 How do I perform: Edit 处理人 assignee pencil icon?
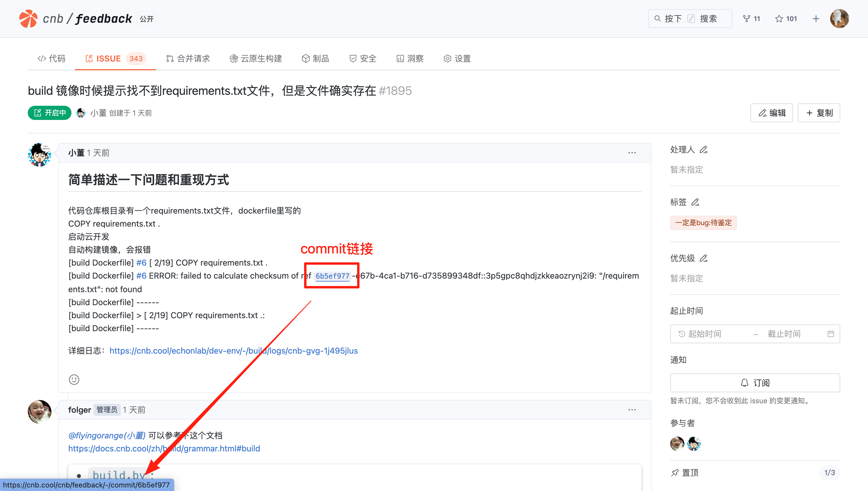tap(704, 149)
